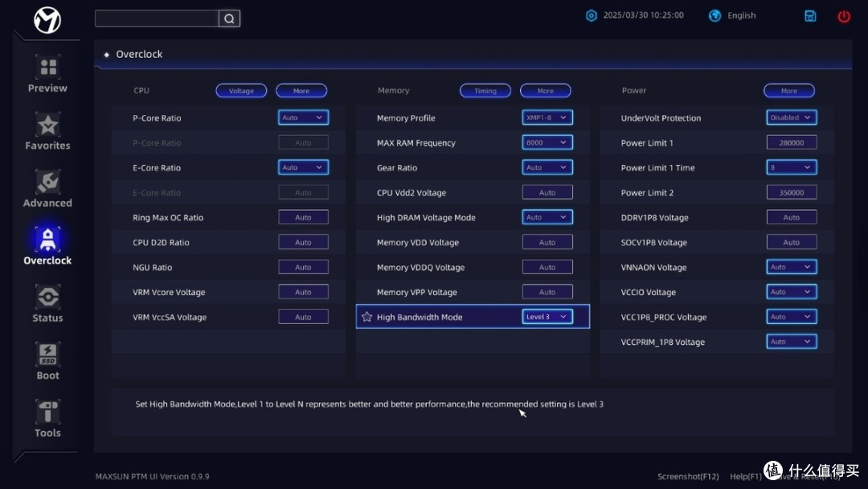Screen dimensions: 868x489
Task: Open the Status sidebar icon
Action: pyautogui.click(x=47, y=297)
